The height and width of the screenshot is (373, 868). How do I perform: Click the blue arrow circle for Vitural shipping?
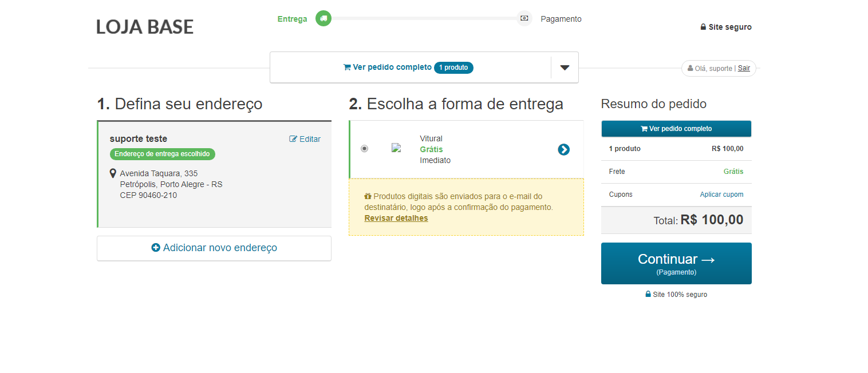click(x=564, y=149)
